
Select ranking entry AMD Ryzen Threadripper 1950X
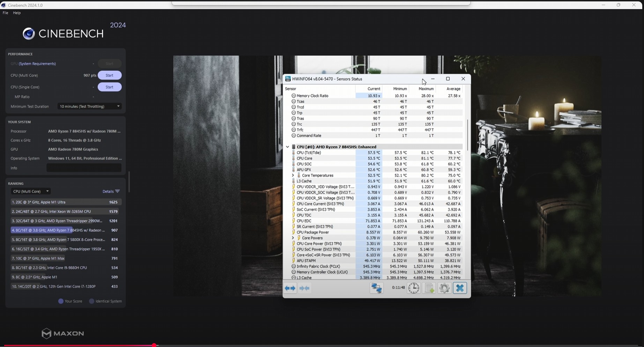(x=66, y=249)
